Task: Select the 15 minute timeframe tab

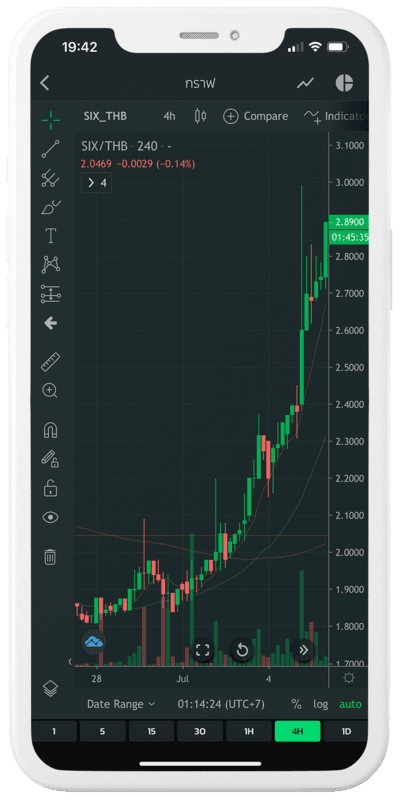Action: [151, 732]
